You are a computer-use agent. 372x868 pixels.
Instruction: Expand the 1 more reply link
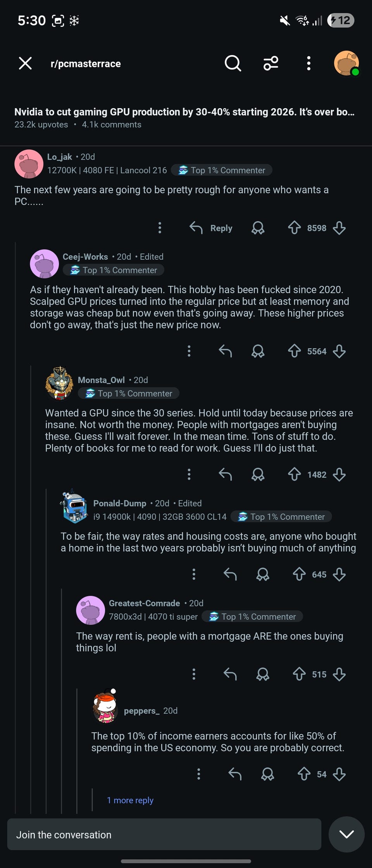pos(130,800)
